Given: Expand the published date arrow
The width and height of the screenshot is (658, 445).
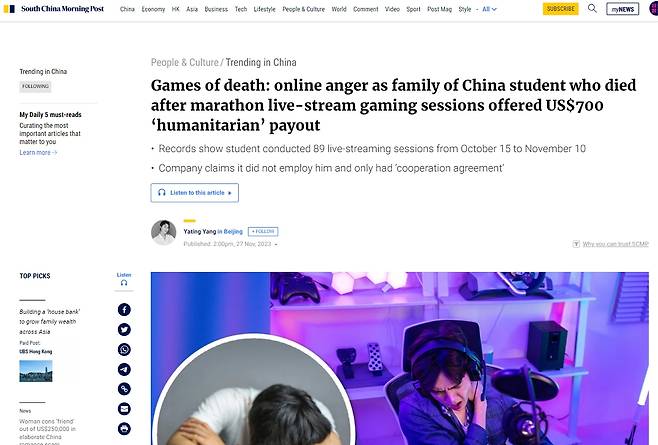Looking at the screenshot, I should pyautogui.click(x=276, y=244).
